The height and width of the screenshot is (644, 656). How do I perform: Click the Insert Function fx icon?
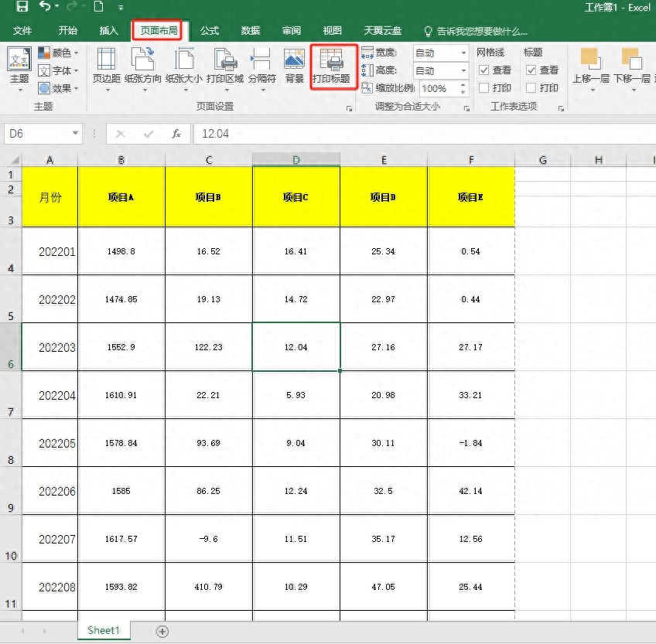click(176, 134)
